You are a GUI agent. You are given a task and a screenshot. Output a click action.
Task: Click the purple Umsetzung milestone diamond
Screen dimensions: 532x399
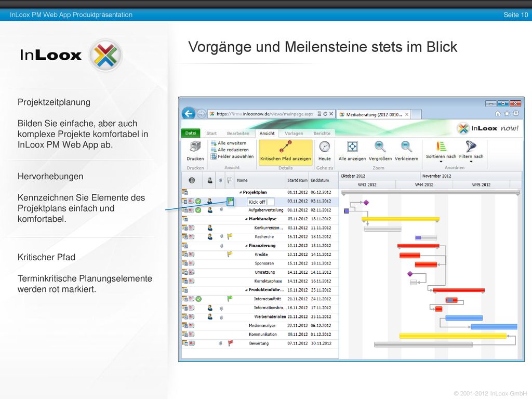click(410, 273)
